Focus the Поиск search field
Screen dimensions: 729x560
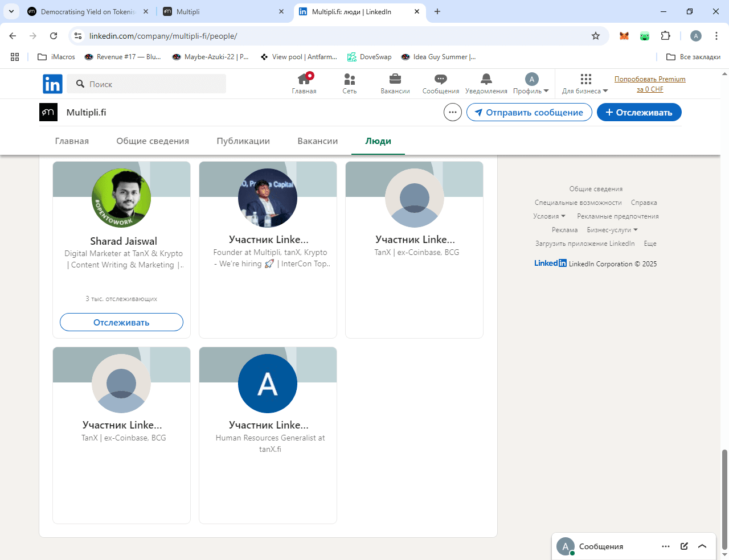coord(146,84)
